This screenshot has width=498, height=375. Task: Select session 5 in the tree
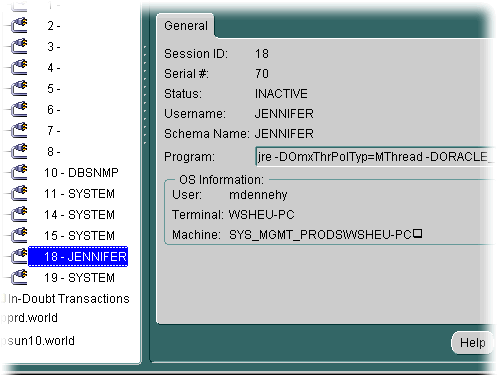coord(53,89)
